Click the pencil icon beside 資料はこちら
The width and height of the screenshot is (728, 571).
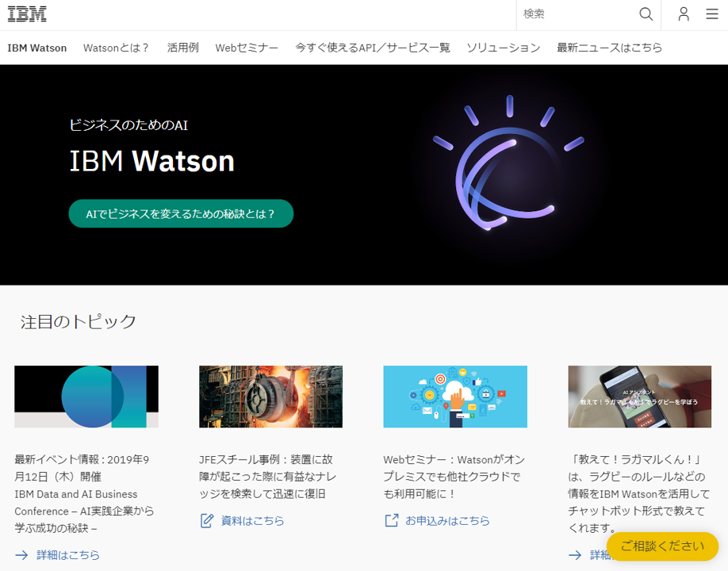[x=207, y=520]
